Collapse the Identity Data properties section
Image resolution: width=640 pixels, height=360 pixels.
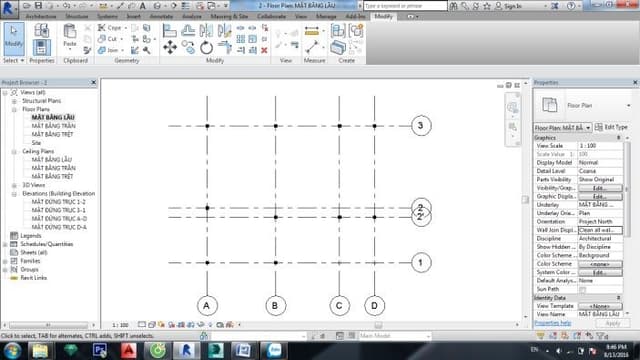click(618, 298)
